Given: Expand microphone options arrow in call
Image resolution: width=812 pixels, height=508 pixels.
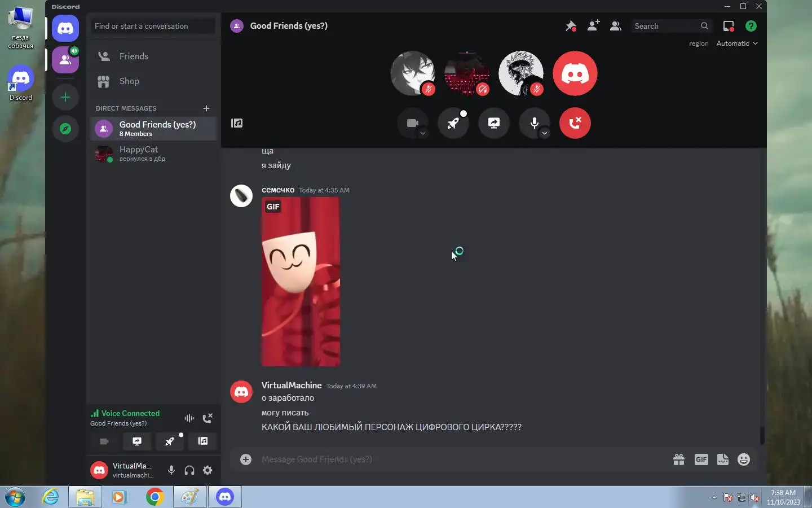Looking at the screenshot, I should [545, 134].
